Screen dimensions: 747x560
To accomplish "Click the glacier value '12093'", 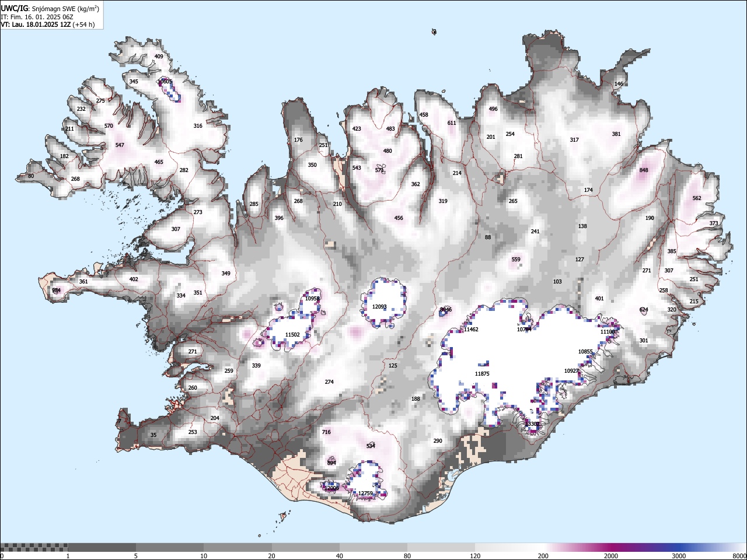I will [379, 307].
